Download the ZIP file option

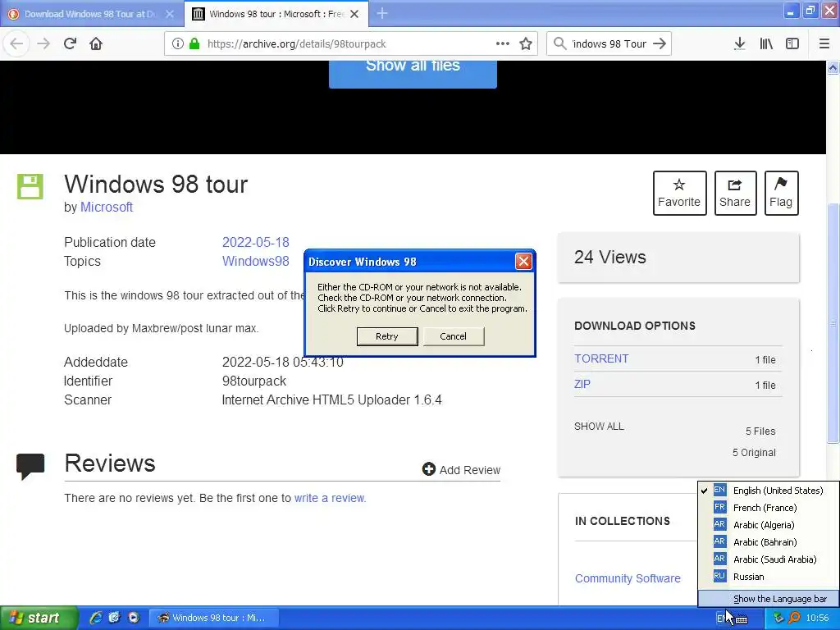click(582, 385)
